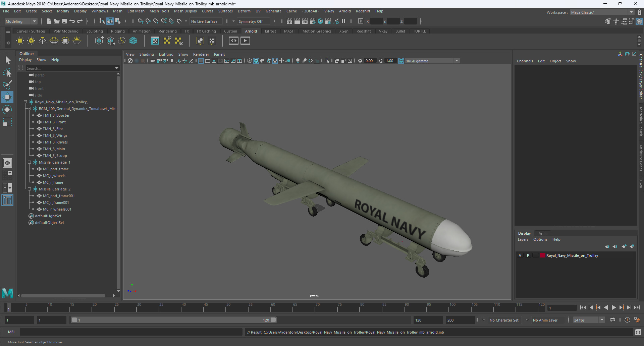Open Arnold RenderView shelf icon
644x346 pixels.
[x=234, y=41]
